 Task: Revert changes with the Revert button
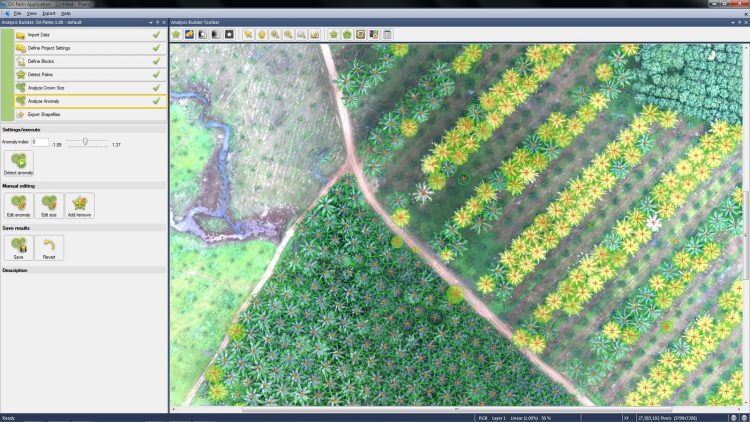click(49, 247)
